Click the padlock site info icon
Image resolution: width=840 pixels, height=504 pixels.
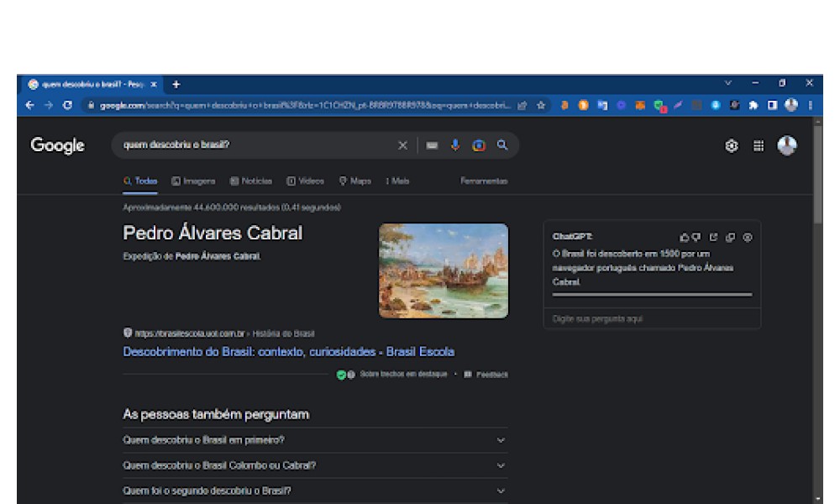[x=91, y=106]
